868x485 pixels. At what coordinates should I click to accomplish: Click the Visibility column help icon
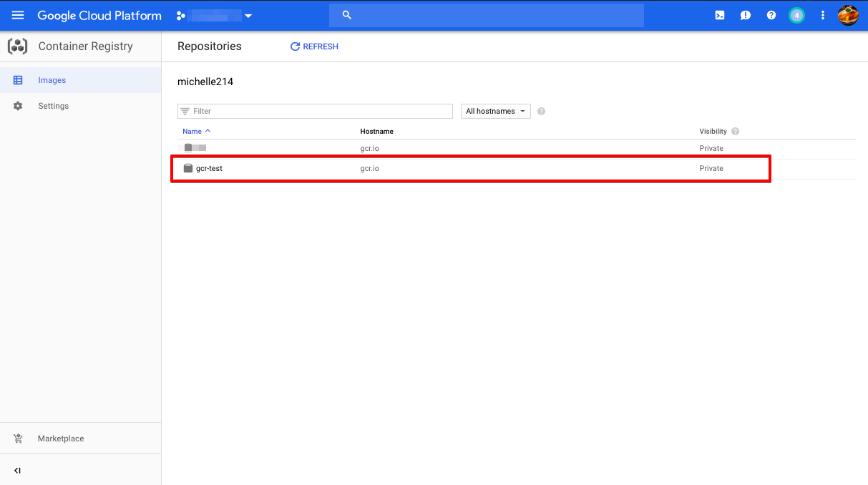point(735,132)
